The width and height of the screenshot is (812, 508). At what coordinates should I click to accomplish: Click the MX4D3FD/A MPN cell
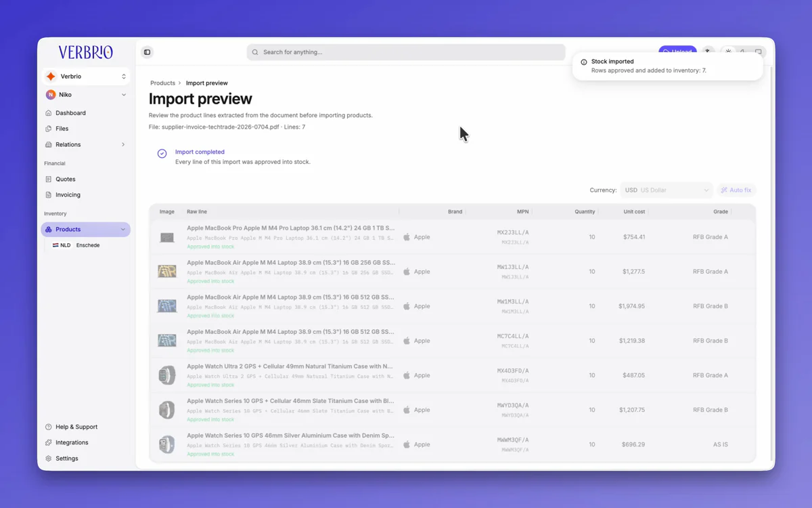pyautogui.click(x=513, y=375)
